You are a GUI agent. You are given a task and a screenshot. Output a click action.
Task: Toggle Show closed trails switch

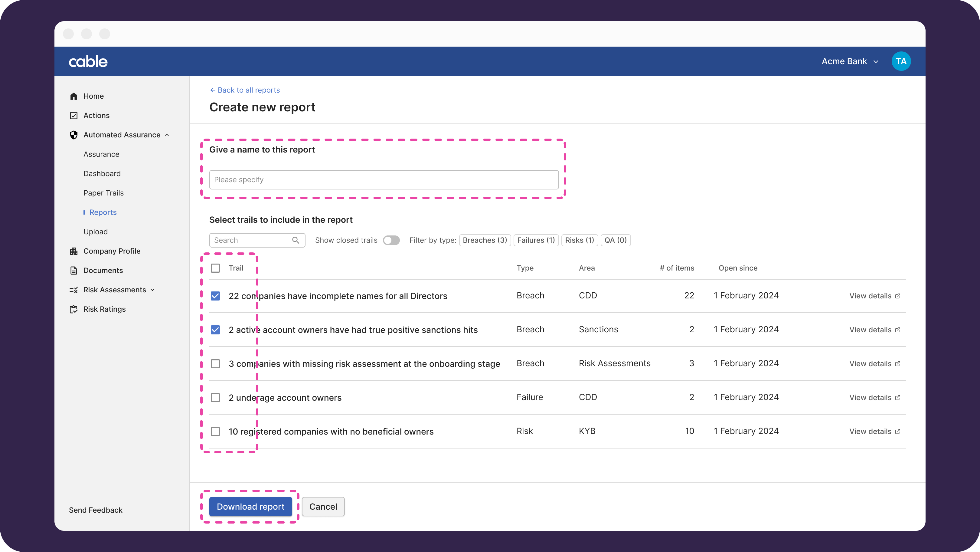tap(391, 240)
